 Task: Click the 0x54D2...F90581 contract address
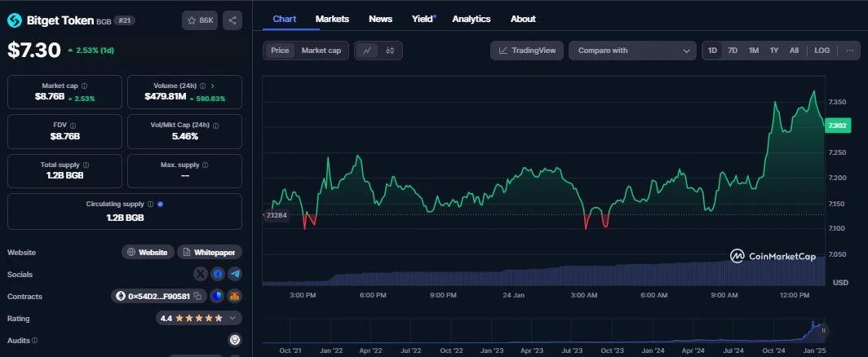(x=159, y=297)
